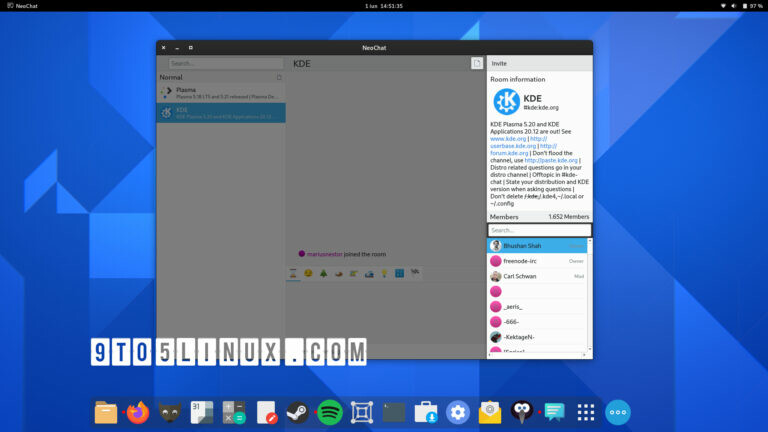Select member Carl Schwan

coord(537,276)
